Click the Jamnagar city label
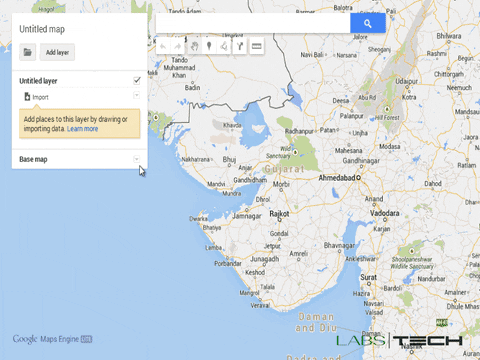 pos(247,216)
